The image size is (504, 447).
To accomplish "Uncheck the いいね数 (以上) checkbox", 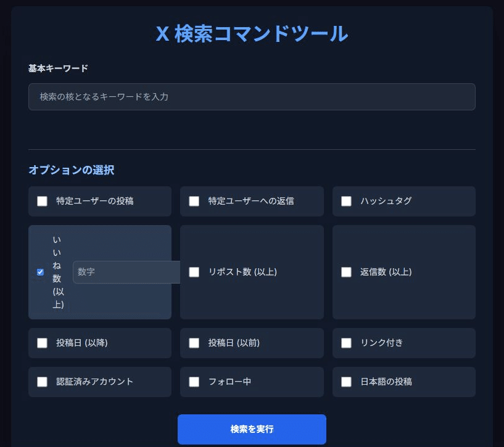I will pyautogui.click(x=38, y=272).
